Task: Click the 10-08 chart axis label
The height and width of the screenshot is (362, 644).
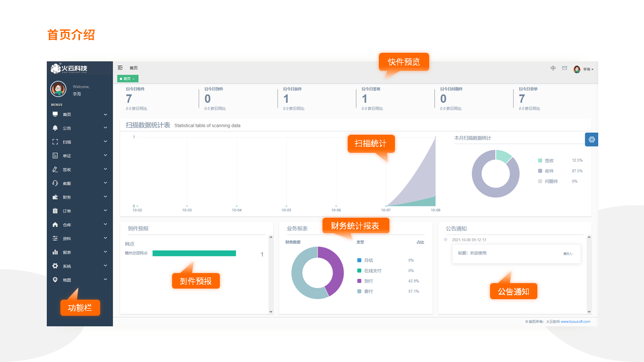Action: pos(435,210)
